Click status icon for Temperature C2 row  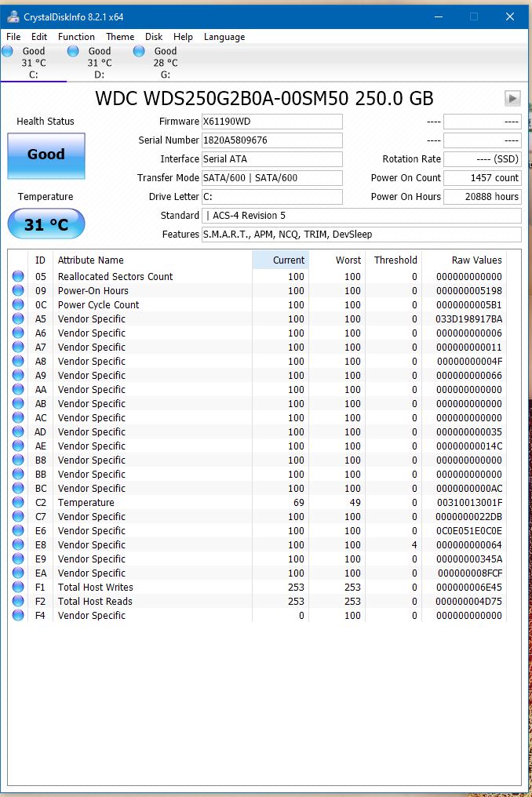click(x=18, y=502)
